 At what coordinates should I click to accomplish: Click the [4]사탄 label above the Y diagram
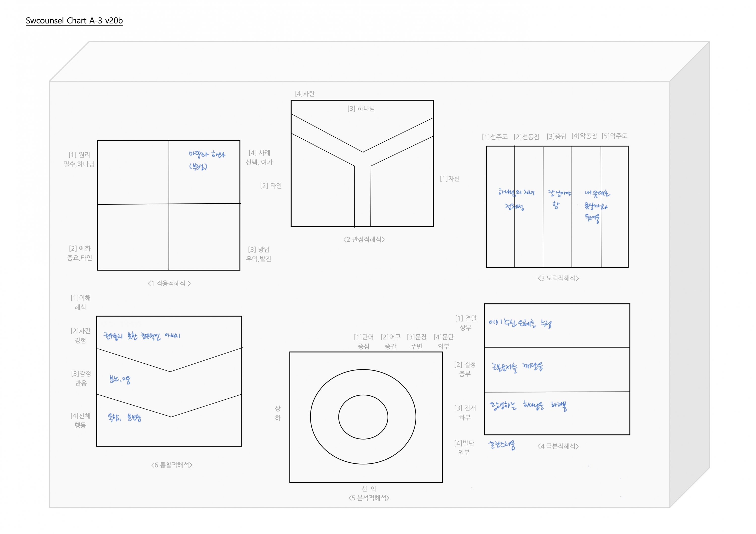305,93
